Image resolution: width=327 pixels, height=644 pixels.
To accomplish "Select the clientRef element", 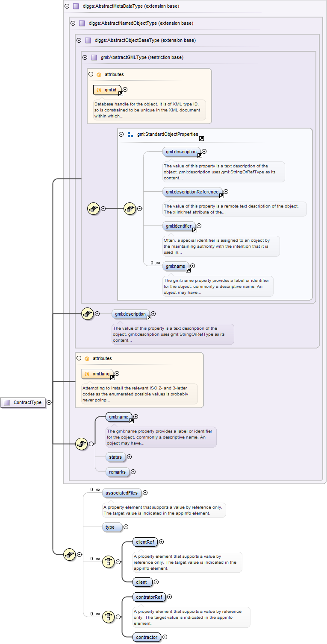I will click(144, 542).
